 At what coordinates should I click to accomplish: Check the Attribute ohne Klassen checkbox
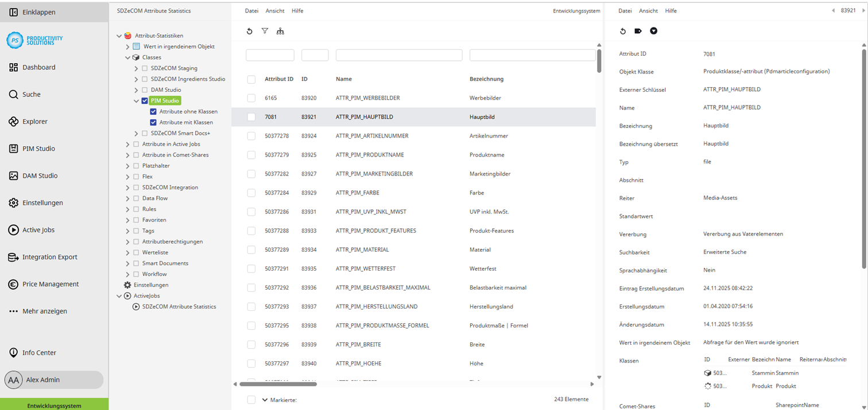click(x=152, y=111)
